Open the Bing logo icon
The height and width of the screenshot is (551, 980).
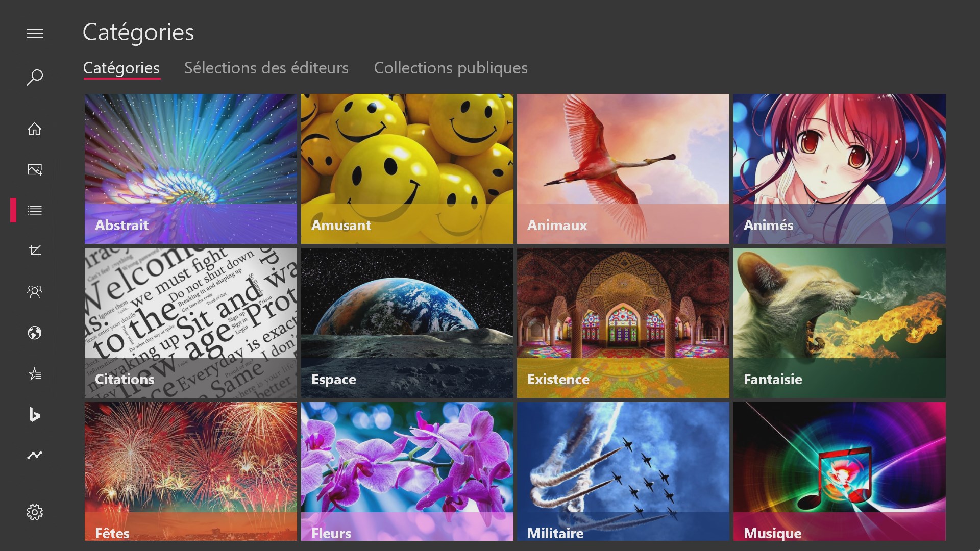point(35,414)
